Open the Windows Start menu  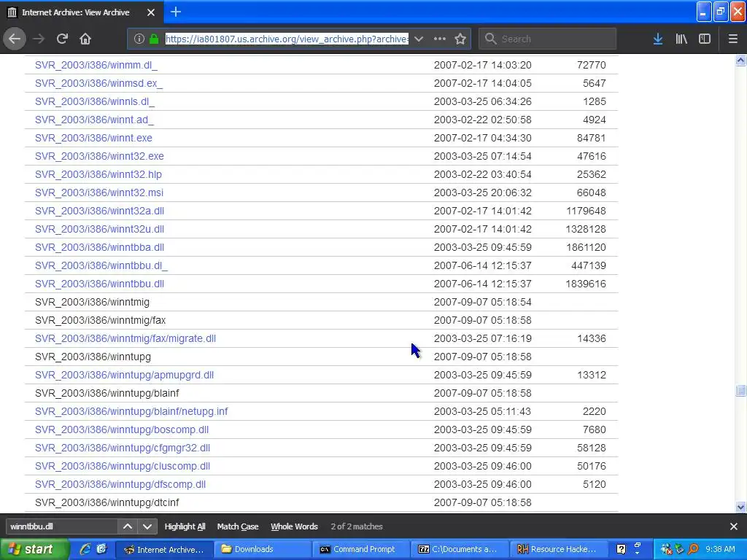[34, 549]
